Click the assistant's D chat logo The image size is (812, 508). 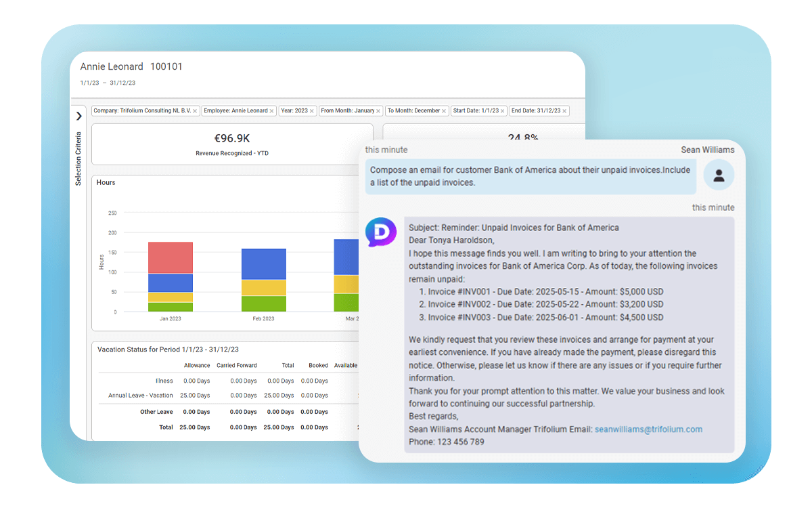click(x=381, y=232)
